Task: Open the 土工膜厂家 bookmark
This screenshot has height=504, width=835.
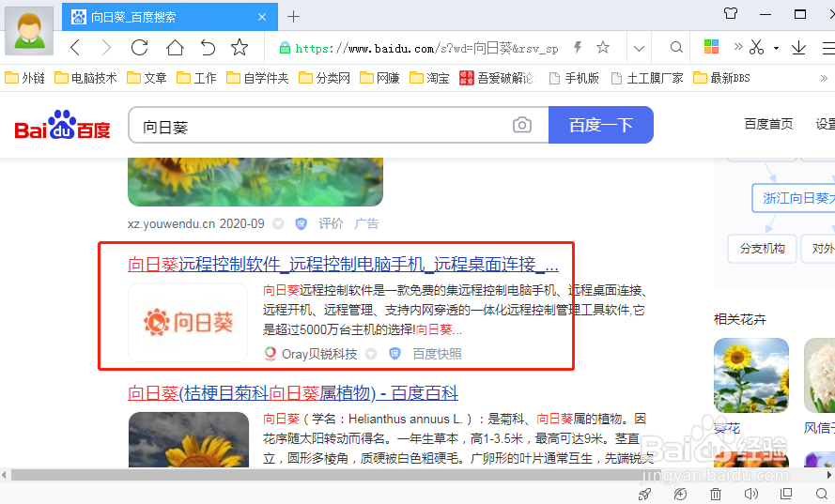Action: coord(647,78)
